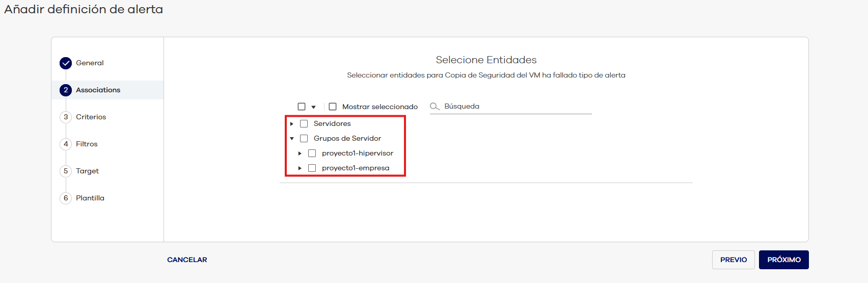
Task: Collapse the Grupos de Servidor node
Action: [x=292, y=139]
